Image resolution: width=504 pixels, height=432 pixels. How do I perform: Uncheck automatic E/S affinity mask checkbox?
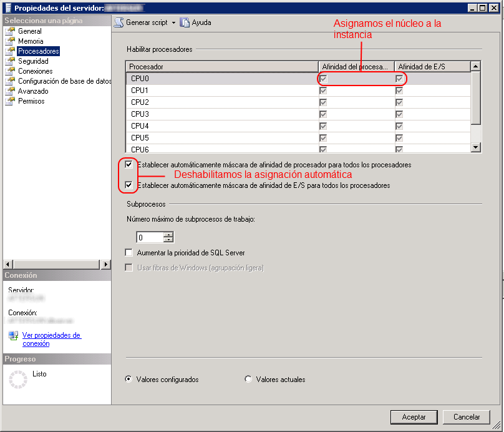pos(129,185)
